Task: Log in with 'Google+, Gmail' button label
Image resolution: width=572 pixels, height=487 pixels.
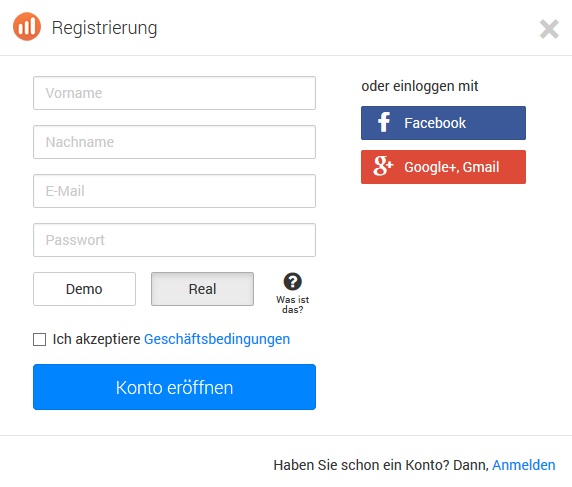Action: point(452,167)
